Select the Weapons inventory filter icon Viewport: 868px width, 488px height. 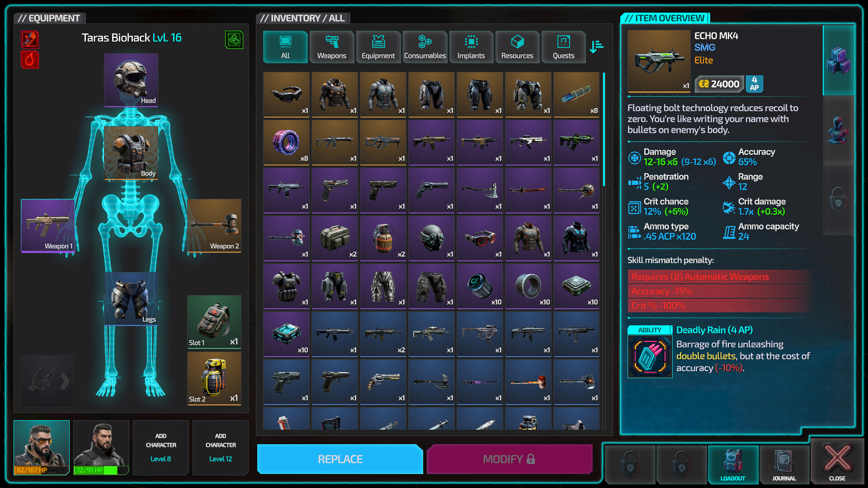tap(331, 47)
